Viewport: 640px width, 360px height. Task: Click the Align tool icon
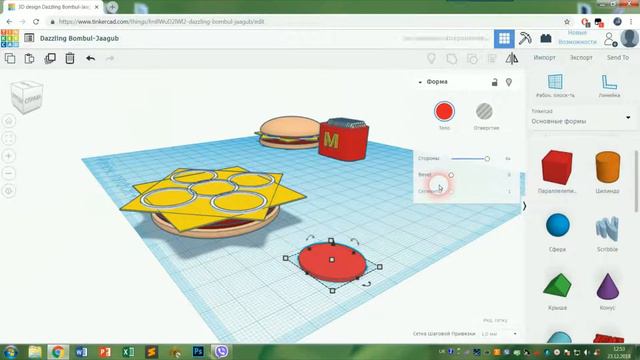[492, 59]
